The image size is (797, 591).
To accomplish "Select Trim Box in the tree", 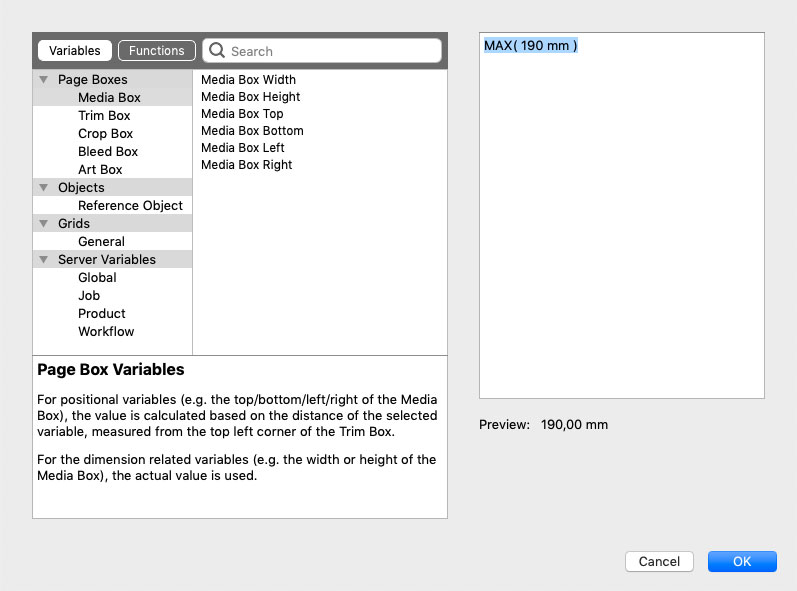I will [104, 116].
